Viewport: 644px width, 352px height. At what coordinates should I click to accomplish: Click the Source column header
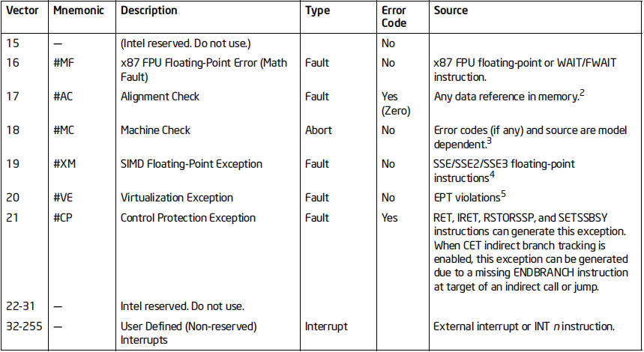[451, 10]
